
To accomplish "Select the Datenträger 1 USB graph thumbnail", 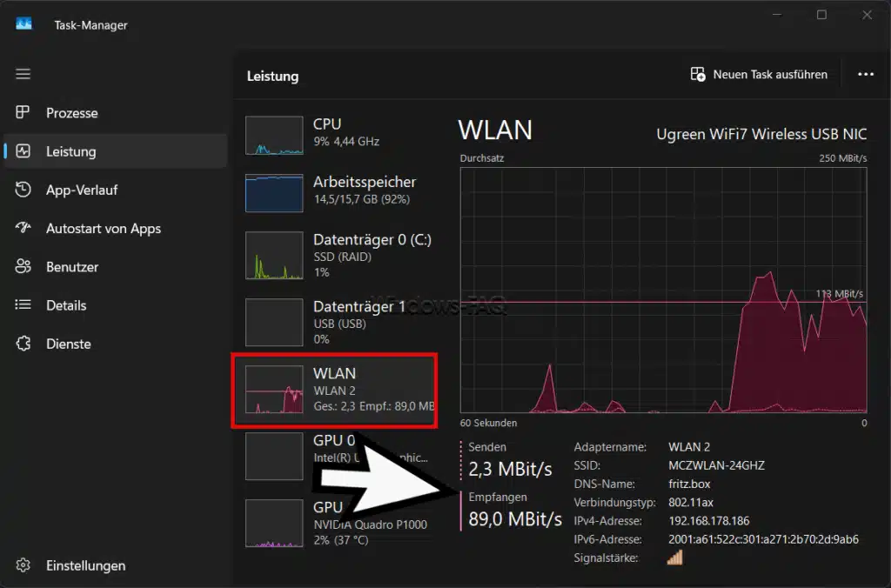I will click(x=274, y=322).
